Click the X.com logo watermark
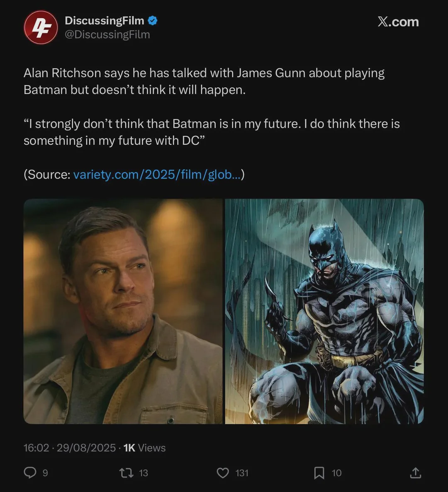Screen dimensions: 448x492 (x=398, y=22)
